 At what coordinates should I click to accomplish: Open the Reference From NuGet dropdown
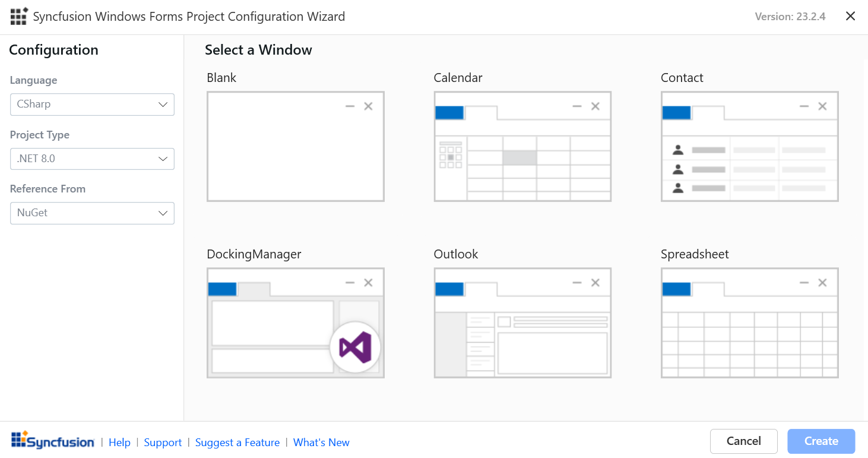tap(92, 213)
